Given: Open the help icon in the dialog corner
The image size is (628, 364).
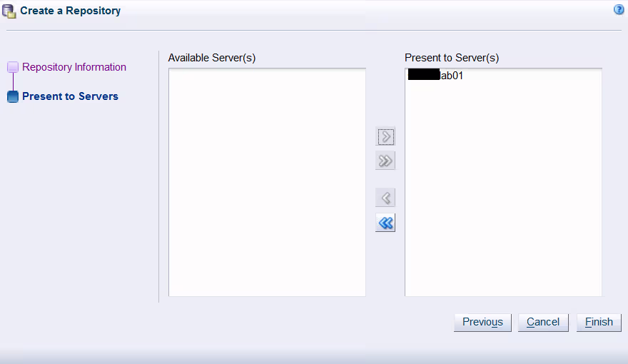Looking at the screenshot, I should point(619,10).
